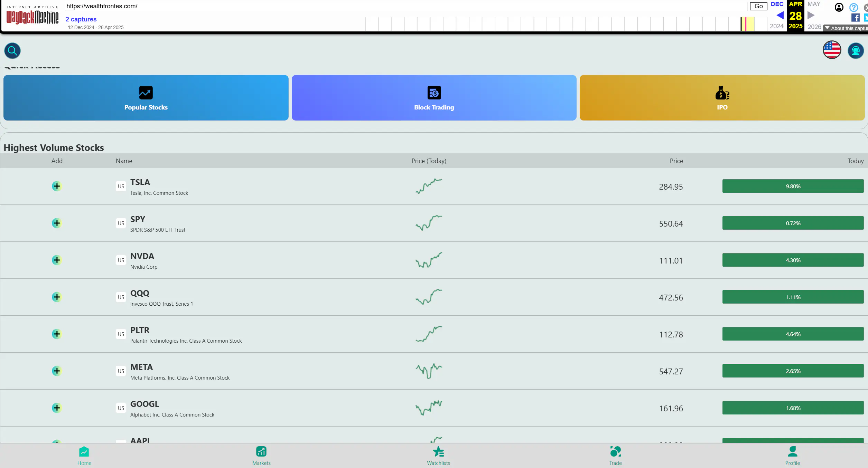Go to the Home tab
This screenshot has height=468, width=868.
[x=84, y=456]
